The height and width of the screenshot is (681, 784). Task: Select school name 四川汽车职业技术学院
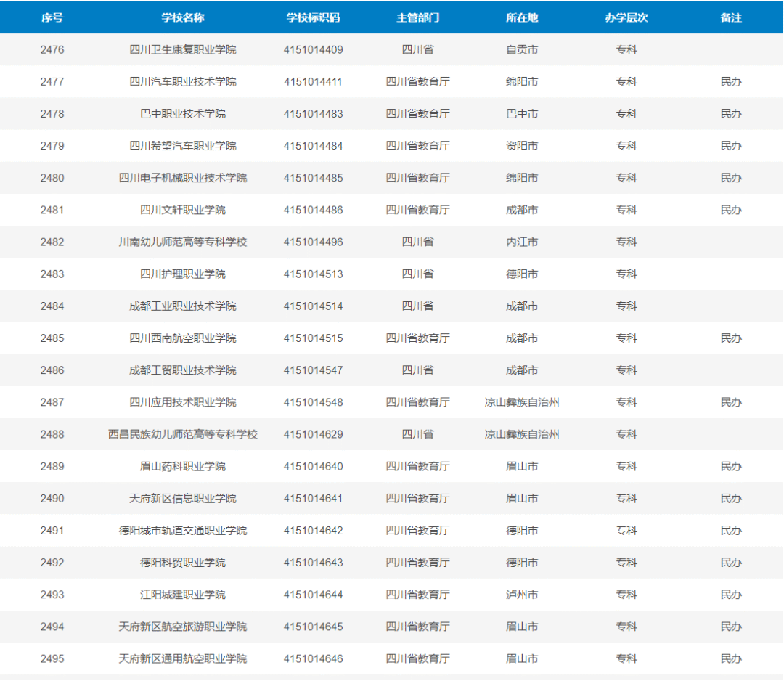(182, 82)
